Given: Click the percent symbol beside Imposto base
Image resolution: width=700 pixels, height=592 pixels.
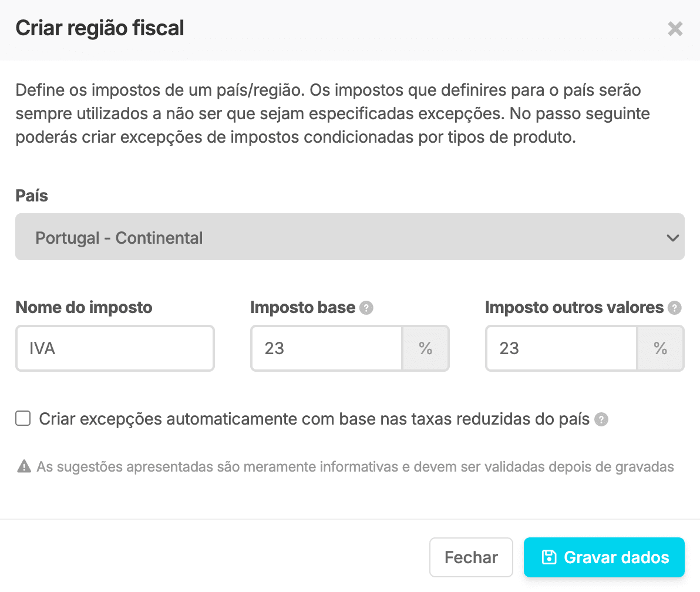Looking at the screenshot, I should (x=426, y=348).
